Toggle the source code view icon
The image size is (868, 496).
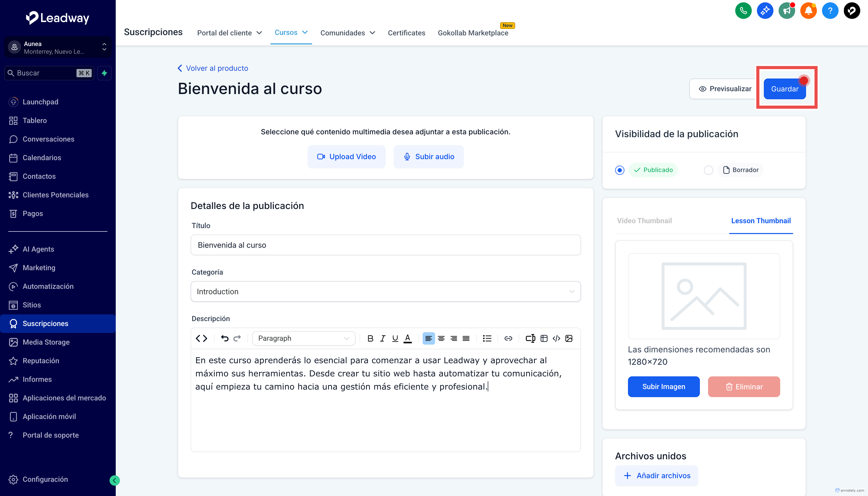coord(201,338)
